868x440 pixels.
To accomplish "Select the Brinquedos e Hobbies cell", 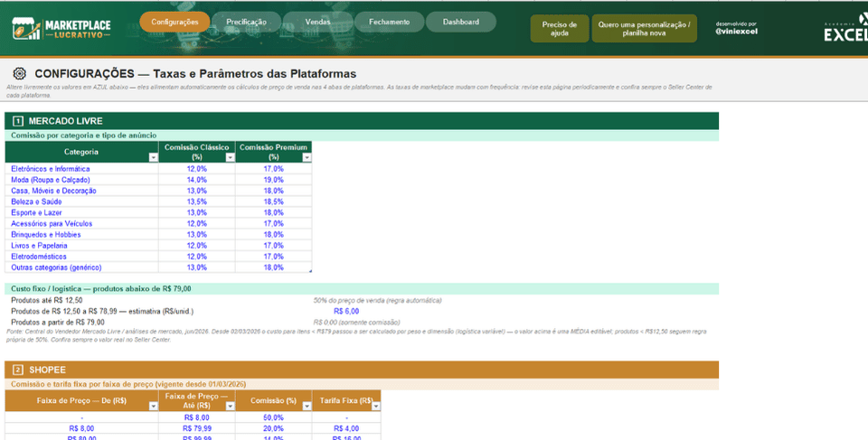I will (x=82, y=235).
